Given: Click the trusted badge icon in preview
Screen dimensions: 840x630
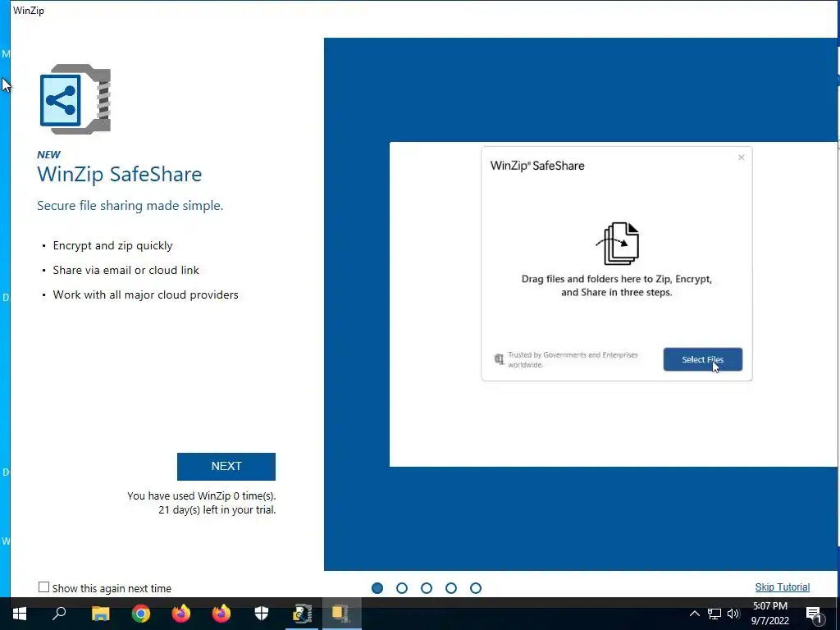Looking at the screenshot, I should pyautogui.click(x=499, y=359).
